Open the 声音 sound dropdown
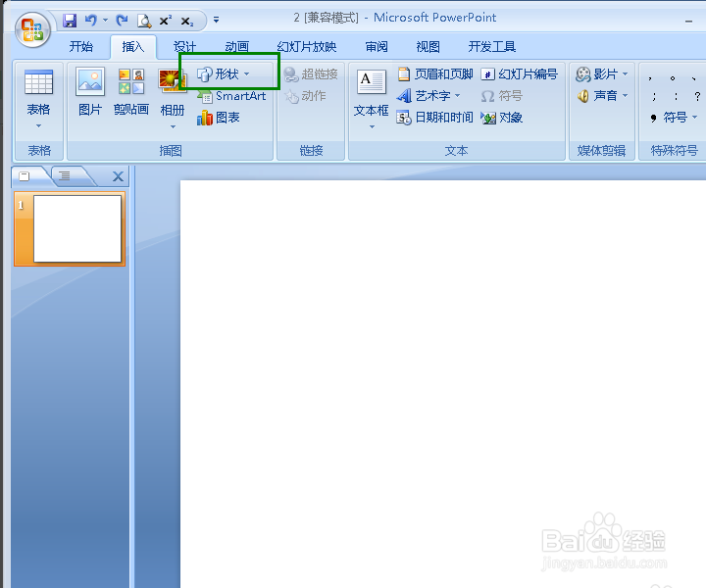Viewport: 706px width, 588px height. (602, 95)
